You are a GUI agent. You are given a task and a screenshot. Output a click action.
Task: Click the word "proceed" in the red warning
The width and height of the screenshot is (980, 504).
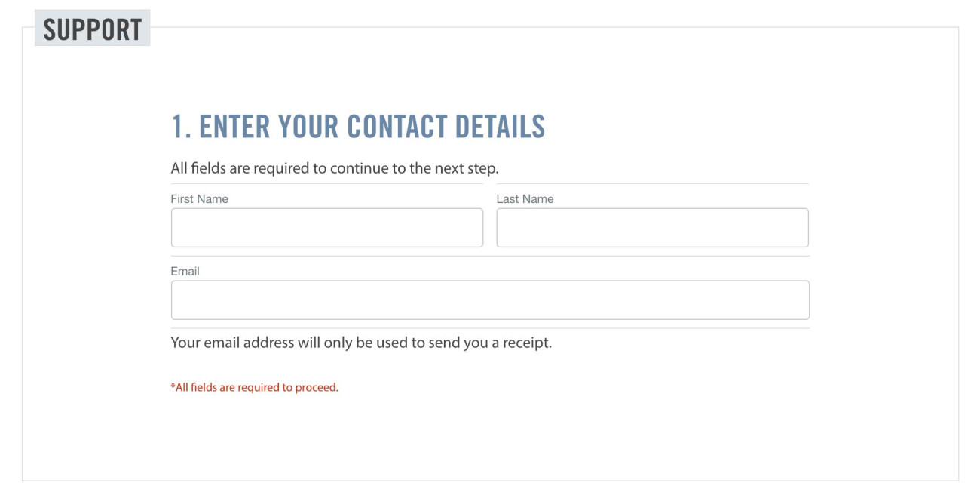click(318, 388)
